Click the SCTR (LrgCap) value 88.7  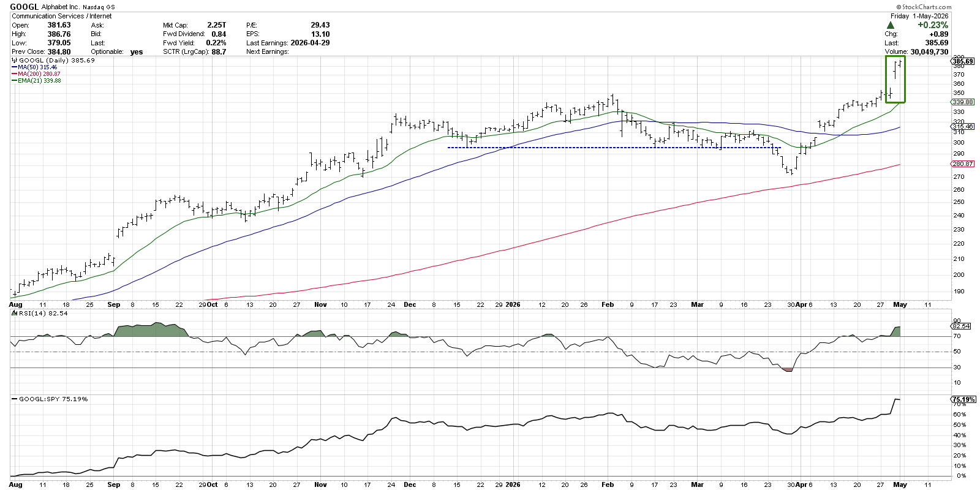[219, 52]
